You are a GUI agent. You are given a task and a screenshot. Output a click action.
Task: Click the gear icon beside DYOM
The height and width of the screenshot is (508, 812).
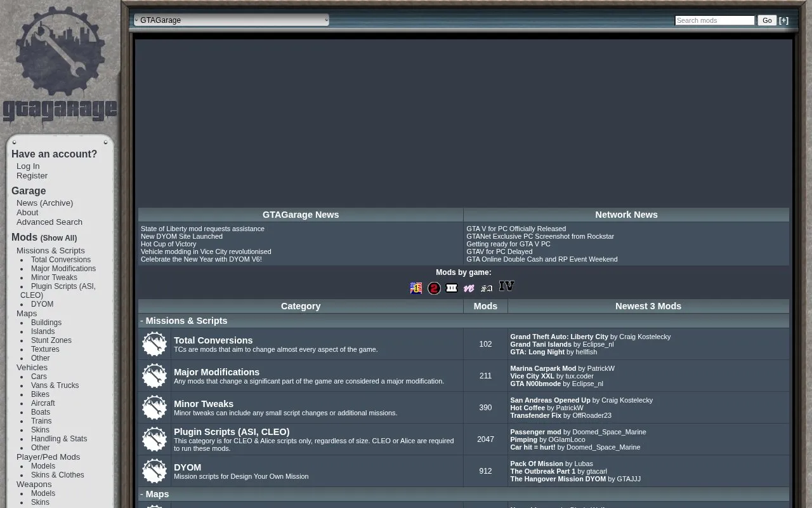pyautogui.click(x=155, y=471)
